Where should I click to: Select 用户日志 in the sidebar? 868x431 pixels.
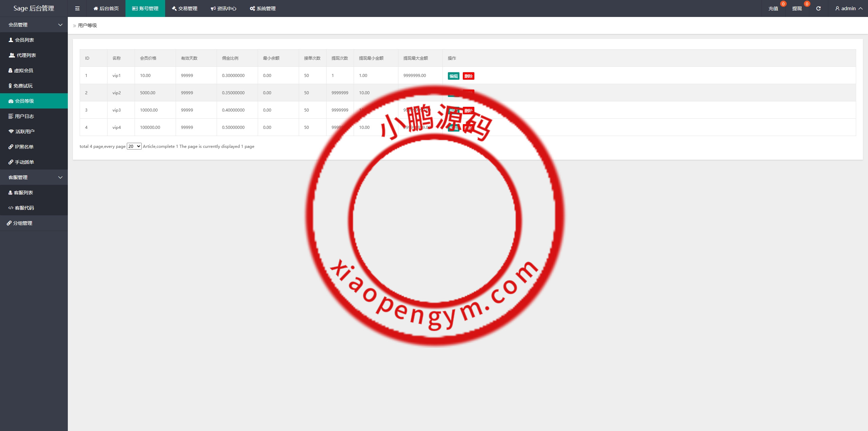coord(24,116)
